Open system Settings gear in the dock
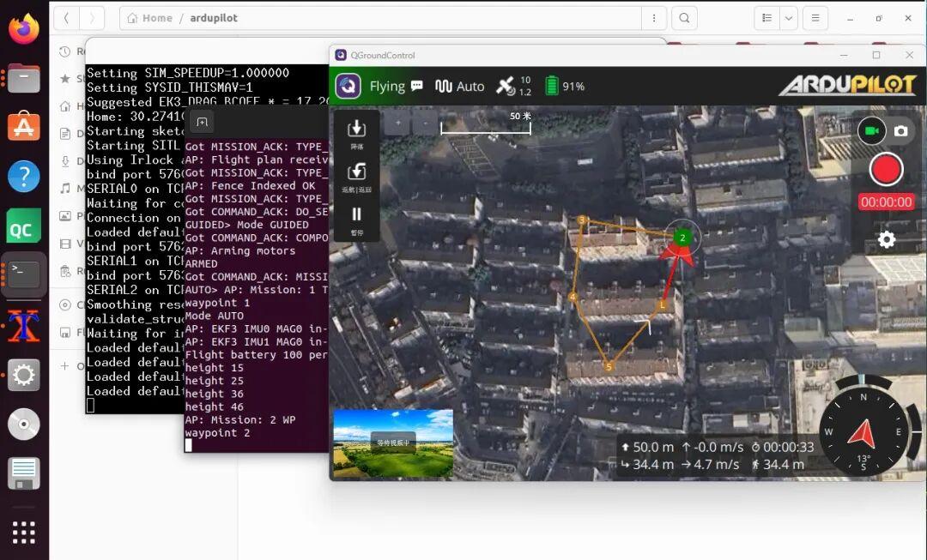This screenshot has height=560, width=927. (24, 375)
